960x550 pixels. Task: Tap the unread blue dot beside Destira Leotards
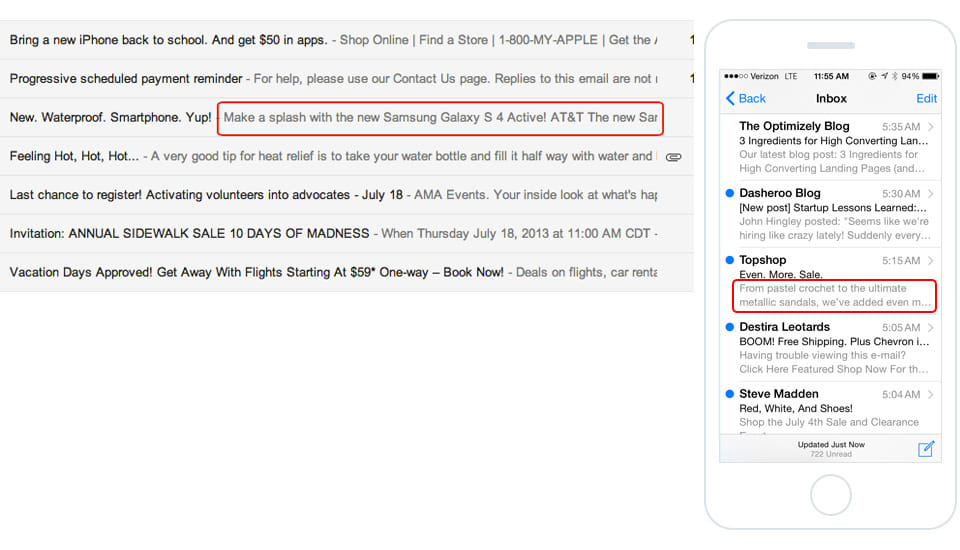(x=729, y=326)
